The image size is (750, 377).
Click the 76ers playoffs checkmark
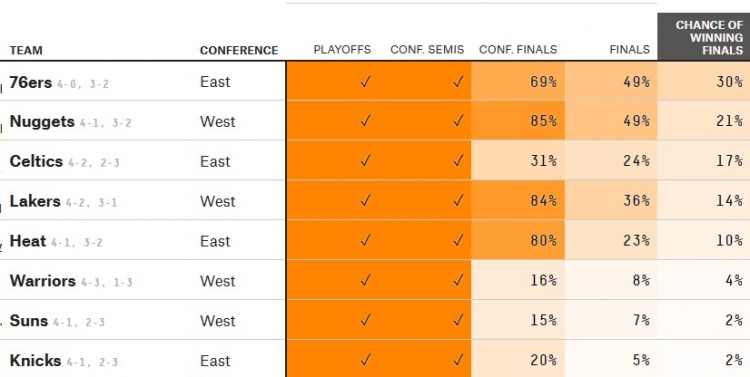(365, 82)
